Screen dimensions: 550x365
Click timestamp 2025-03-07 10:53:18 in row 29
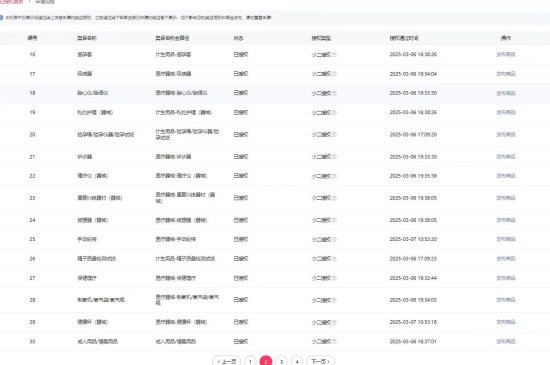tap(413, 322)
